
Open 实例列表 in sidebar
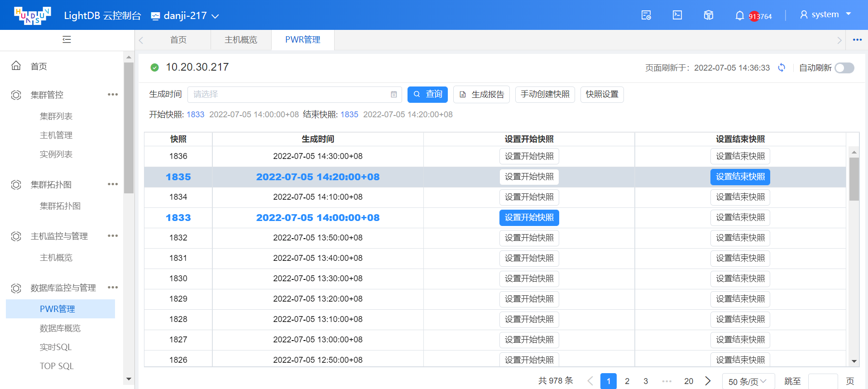pos(56,154)
